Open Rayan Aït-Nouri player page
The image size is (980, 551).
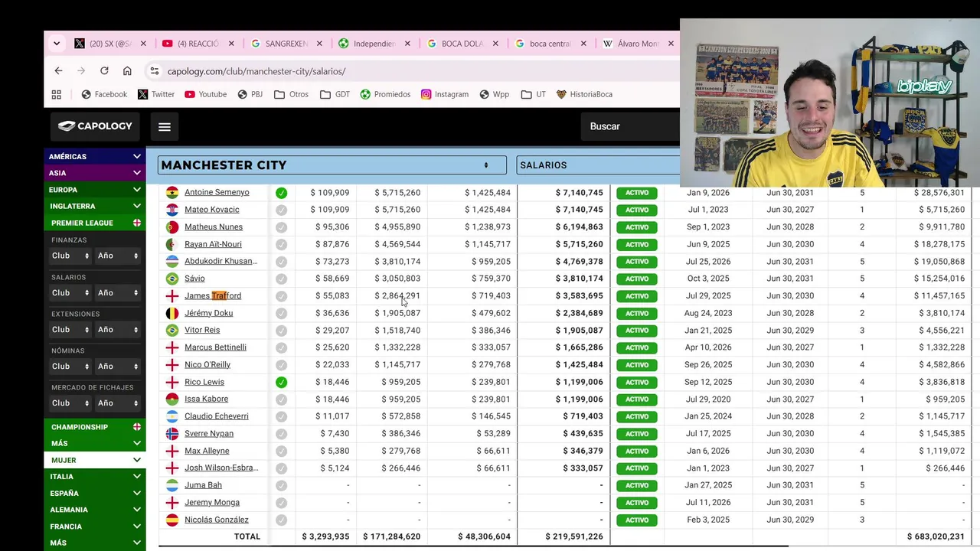point(213,244)
